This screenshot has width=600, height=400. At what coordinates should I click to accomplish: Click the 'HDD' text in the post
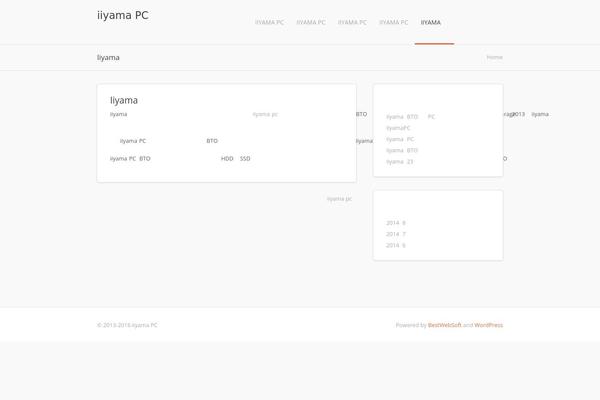coord(227,158)
